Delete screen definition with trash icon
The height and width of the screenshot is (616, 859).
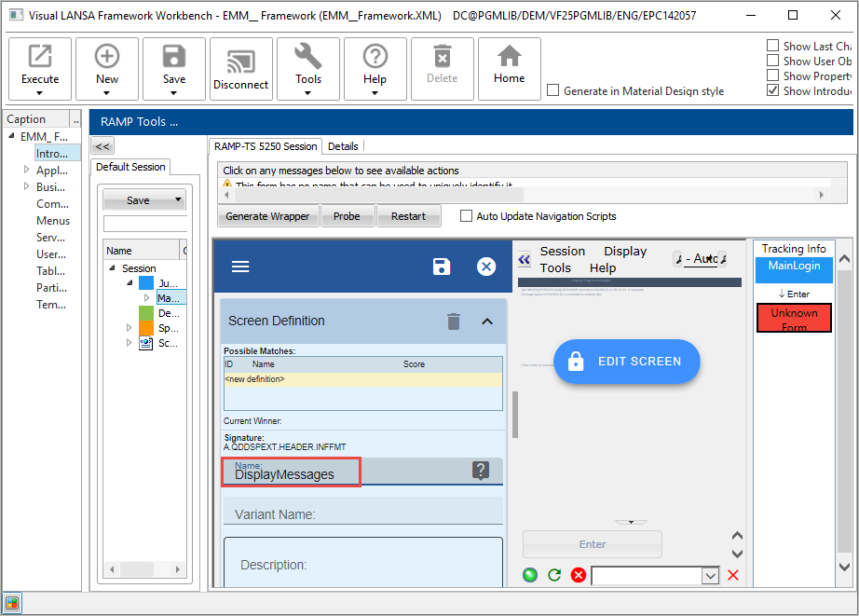tap(454, 322)
